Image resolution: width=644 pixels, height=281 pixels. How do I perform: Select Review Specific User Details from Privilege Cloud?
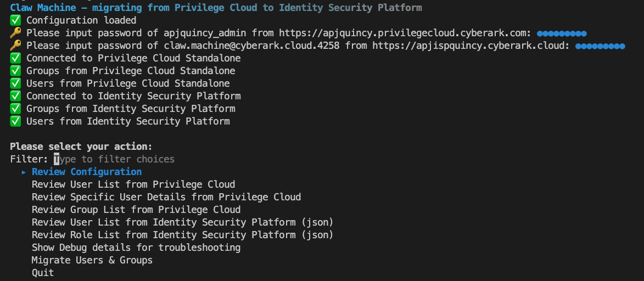pos(166,197)
